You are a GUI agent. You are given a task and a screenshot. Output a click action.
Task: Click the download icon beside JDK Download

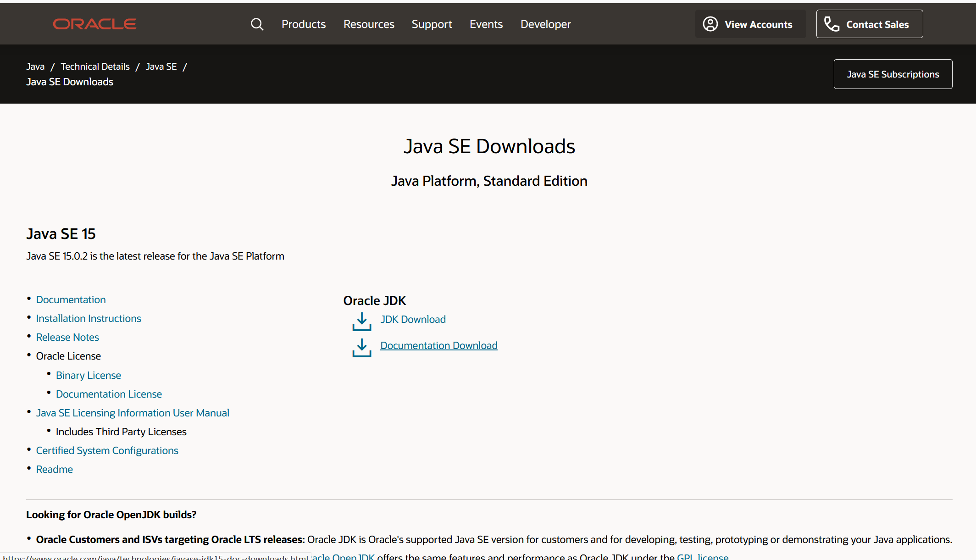[x=361, y=321]
